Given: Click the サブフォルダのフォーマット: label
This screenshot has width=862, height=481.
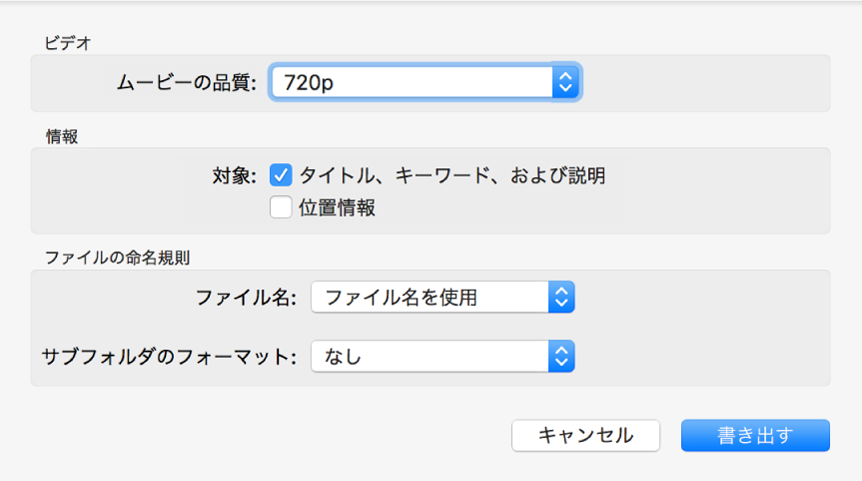Looking at the screenshot, I should 169,355.
